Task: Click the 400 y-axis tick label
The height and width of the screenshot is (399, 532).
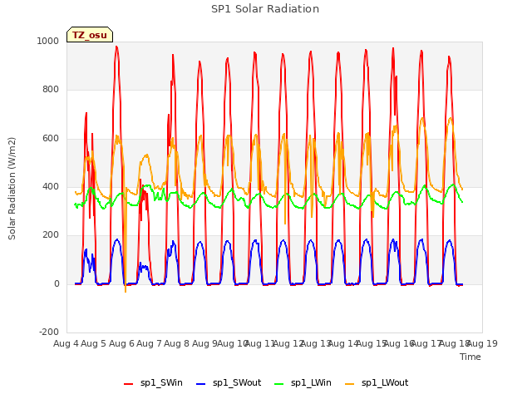Action: 51,186
